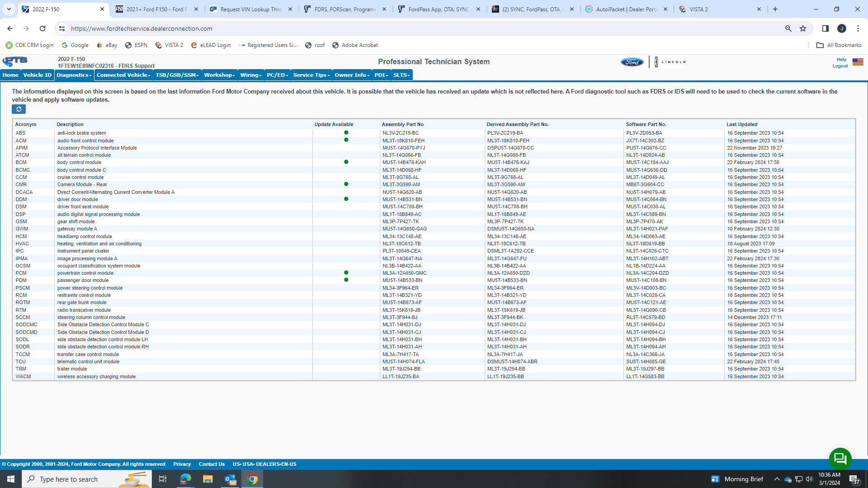Select the Vehicle ID menu item
This screenshot has width=868, height=488.
click(x=37, y=75)
